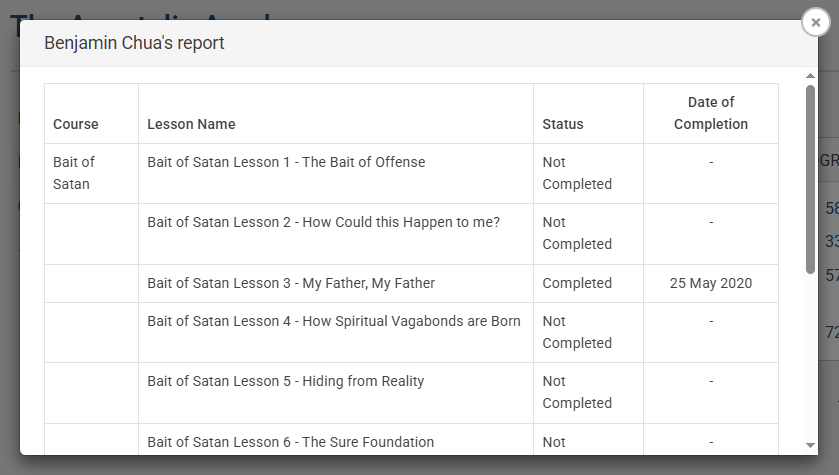Select Lesson 5 - Hiding from Reality

(x=285, y=381)
